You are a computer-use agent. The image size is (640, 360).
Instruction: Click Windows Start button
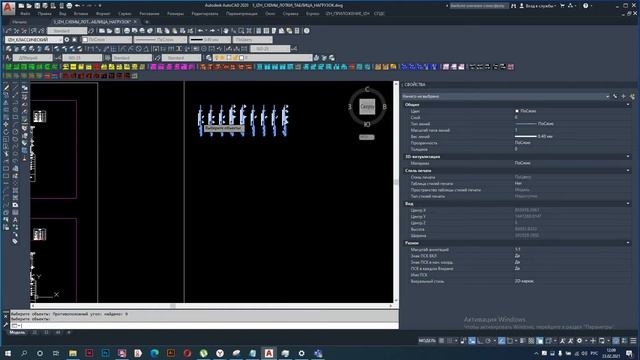click(x=7, y=353)
